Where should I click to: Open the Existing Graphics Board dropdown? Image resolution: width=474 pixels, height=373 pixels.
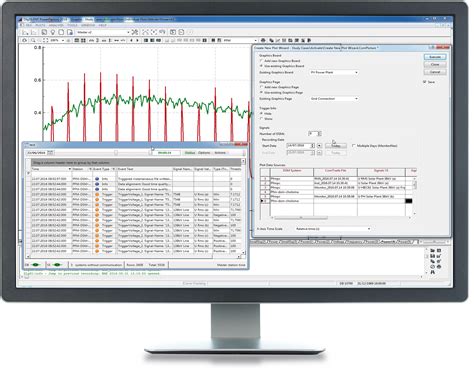[334, 72]
